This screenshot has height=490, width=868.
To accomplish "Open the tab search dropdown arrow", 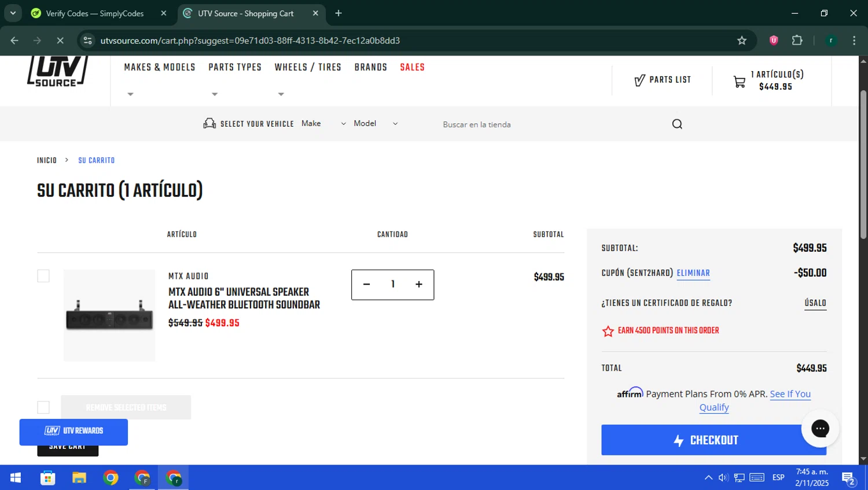I will [13, 13].
